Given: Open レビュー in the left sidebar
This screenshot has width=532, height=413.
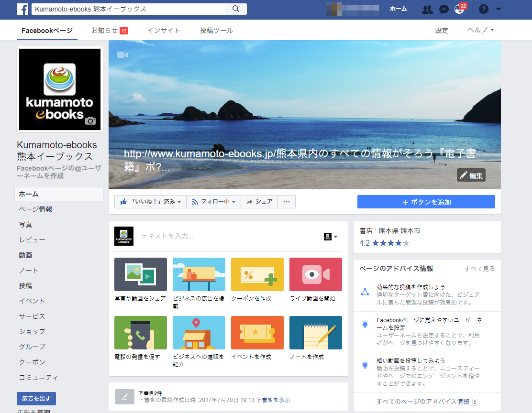Looking at the screenshot, I should point(32,240).
